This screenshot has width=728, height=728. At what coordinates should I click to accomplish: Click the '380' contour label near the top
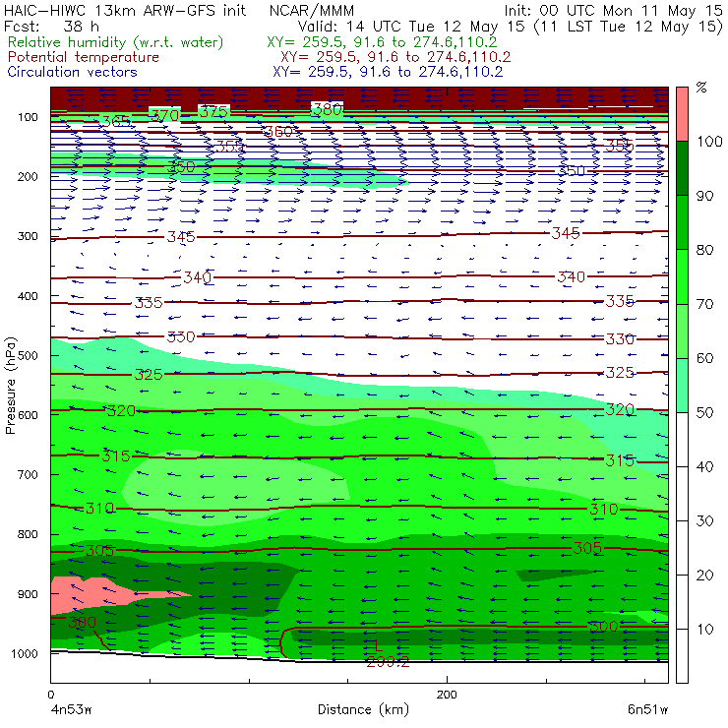(x=327, y=110)
